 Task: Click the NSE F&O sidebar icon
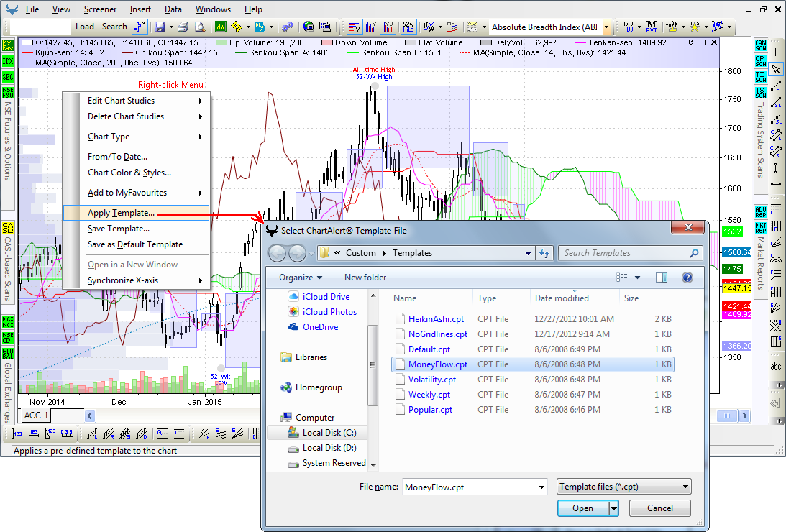(7, 93)
